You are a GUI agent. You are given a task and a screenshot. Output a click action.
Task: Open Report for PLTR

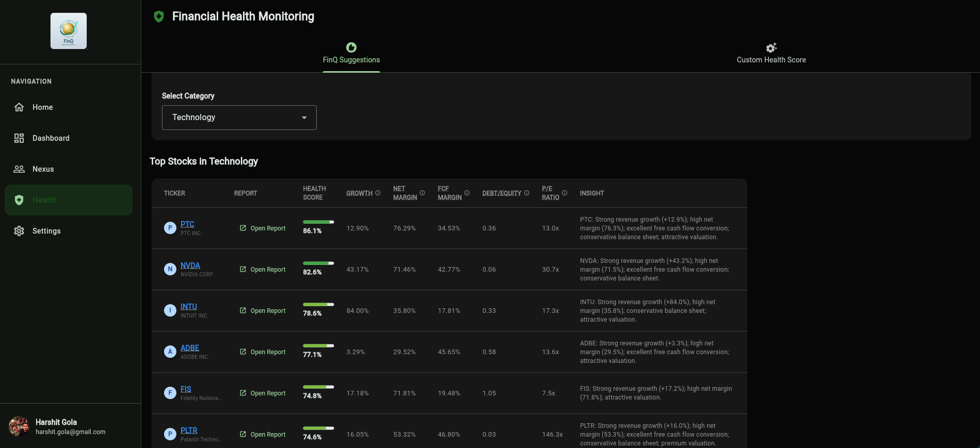point(263,434)
